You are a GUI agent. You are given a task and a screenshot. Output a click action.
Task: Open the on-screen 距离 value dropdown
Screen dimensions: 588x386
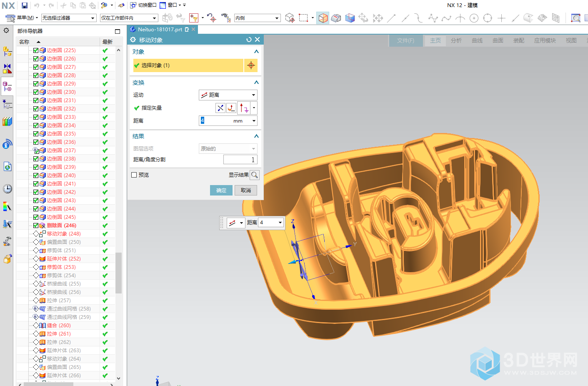280,223
